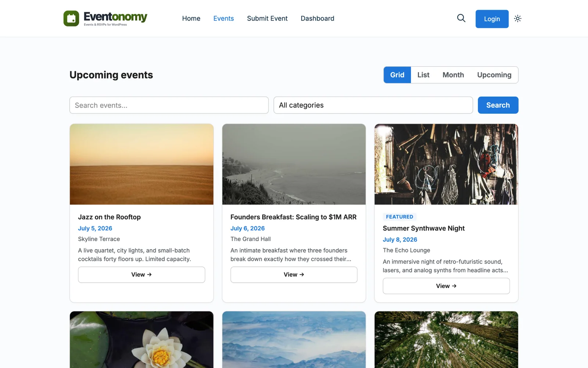
Task: Click the Upcoming events heading
Action: pyautogui.click(x=111, y=75)
